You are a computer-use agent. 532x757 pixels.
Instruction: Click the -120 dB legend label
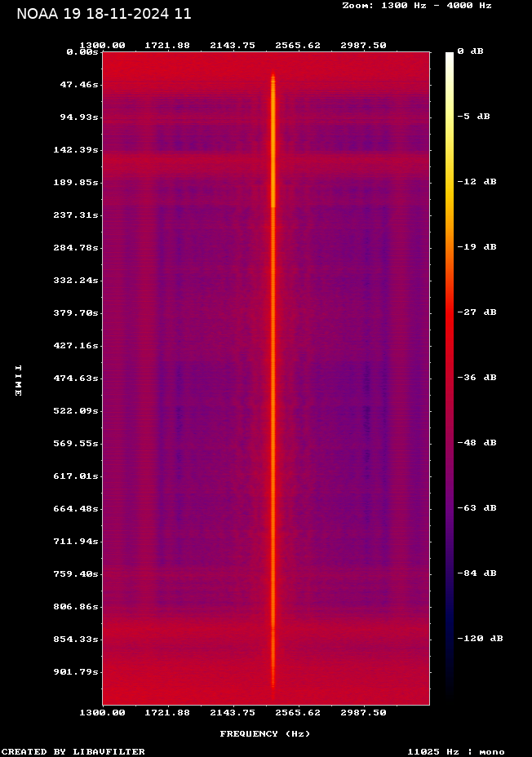[x=480, y=638]
